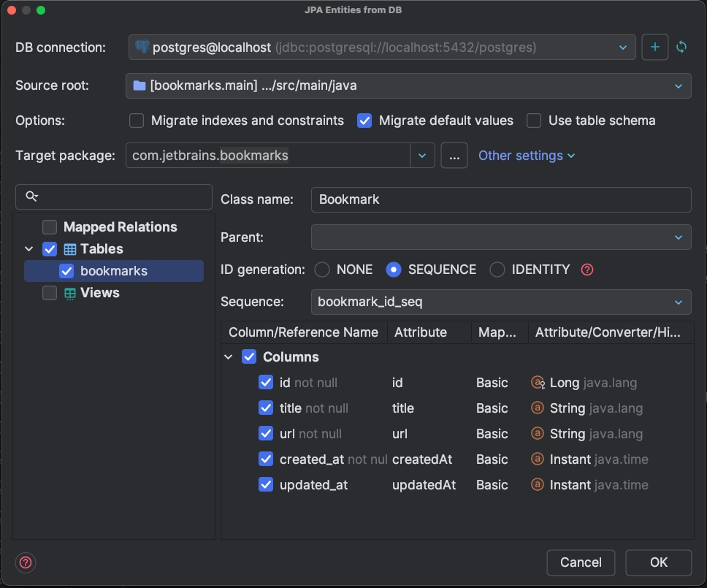Click the Attribute/Converter/Hi... column header

point(608,332)
